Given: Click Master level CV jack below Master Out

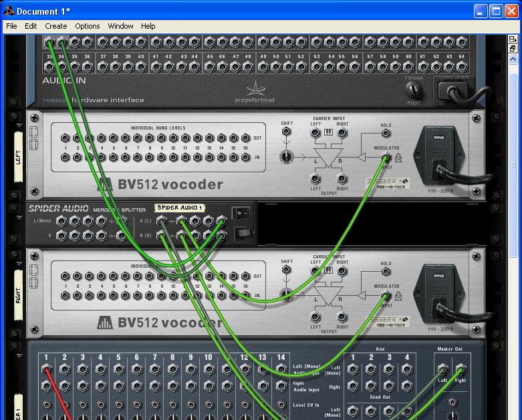Looking at the screenshot, I should [x=452, y=403].
